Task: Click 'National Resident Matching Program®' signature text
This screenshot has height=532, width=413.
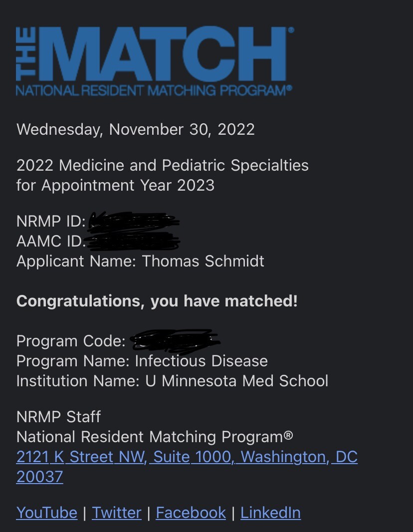Action: [x=155, y=437]
